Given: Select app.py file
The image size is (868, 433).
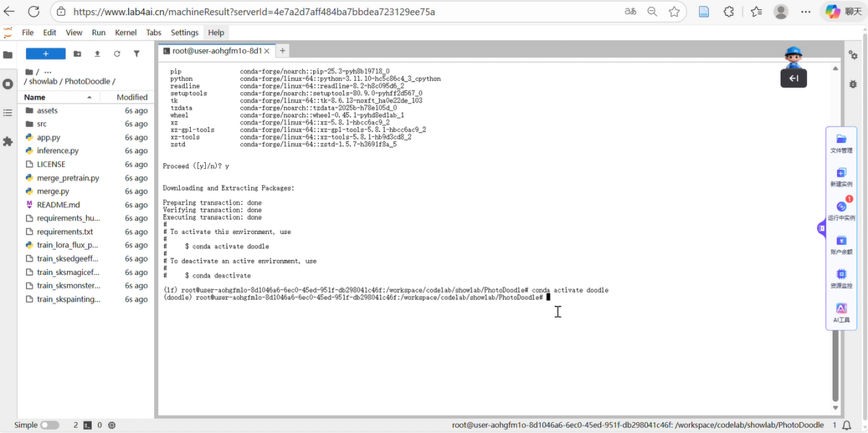Looking at the screenshot, I should (86, 137).
